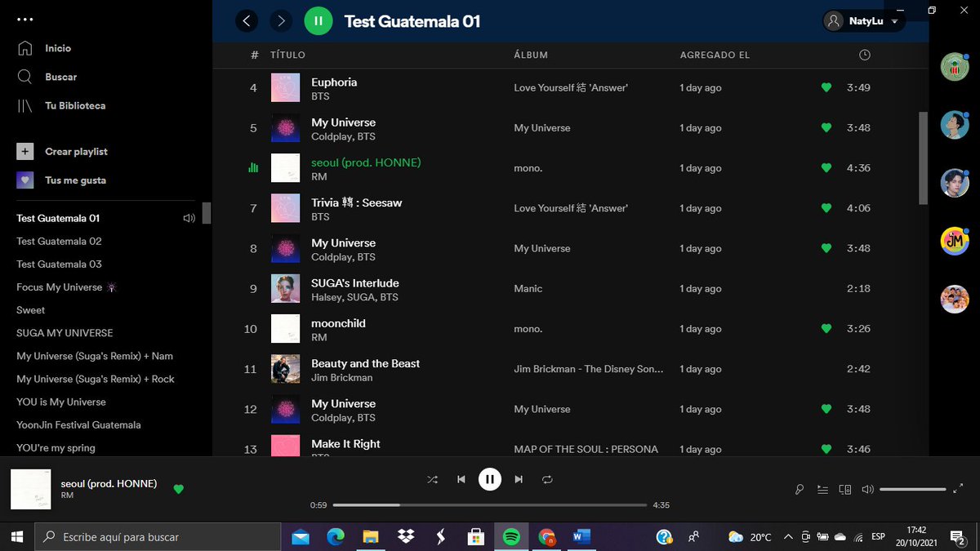The width and height of the screenshot is (980, 551).
Task: Open SUGA MY UNIVERSE playlist
Action: tap(65, 333)
